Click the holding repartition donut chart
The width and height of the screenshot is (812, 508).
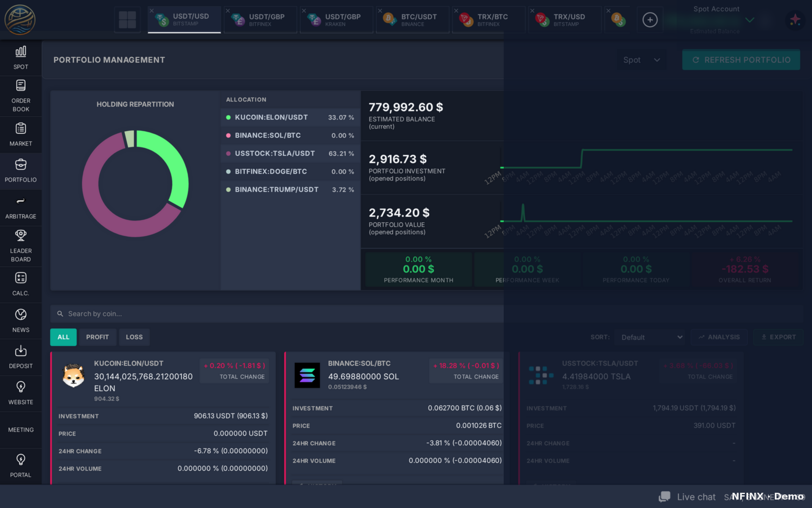tap(135, 183)
